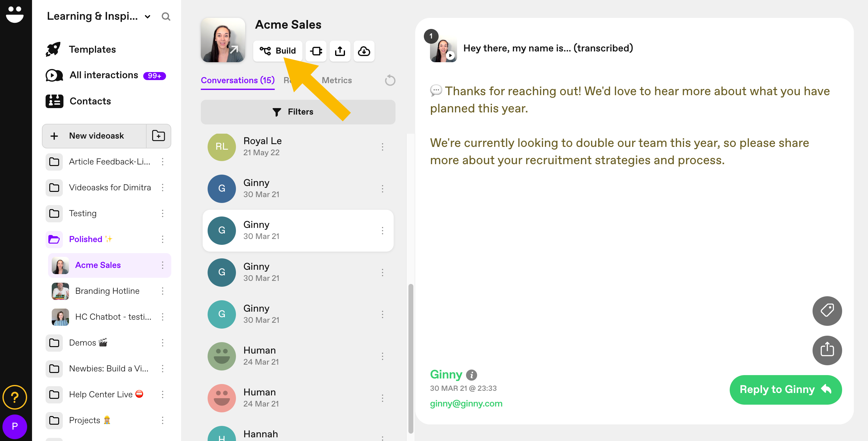Click the tag conversation icon

pos(827,311)
